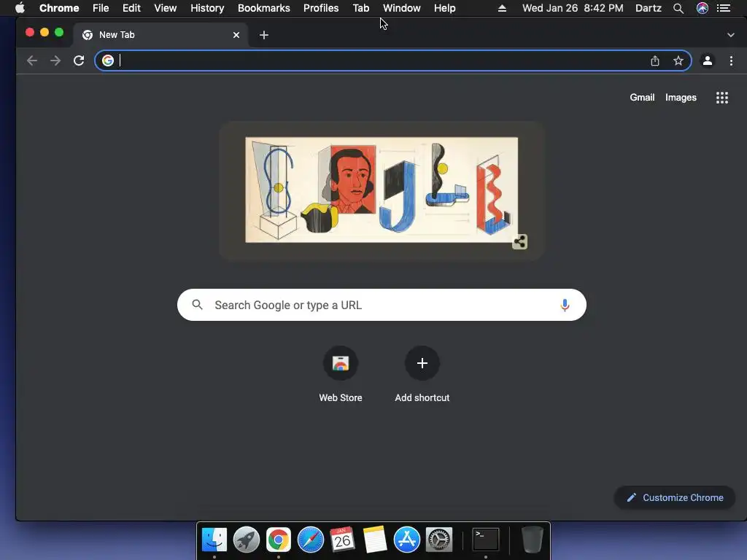Image resolution: width=747 pixels, height=560 pixels.
Task: Open the Google Doodle artwork
Action: click(382, 190)
